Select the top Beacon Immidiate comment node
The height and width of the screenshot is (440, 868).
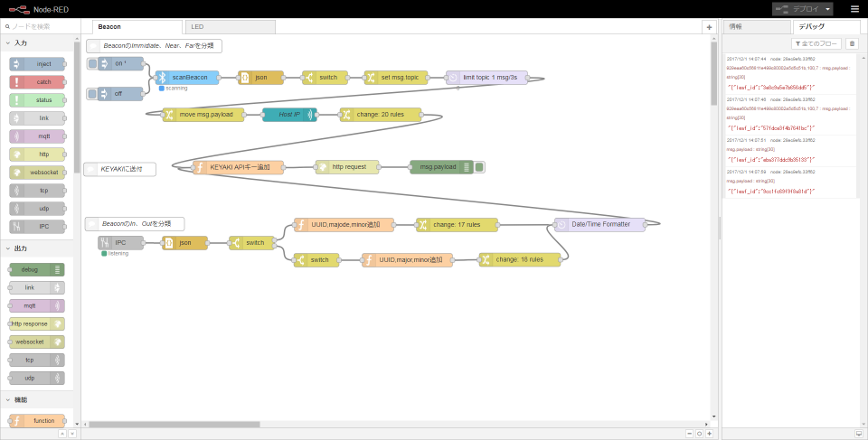coord(154,46)
